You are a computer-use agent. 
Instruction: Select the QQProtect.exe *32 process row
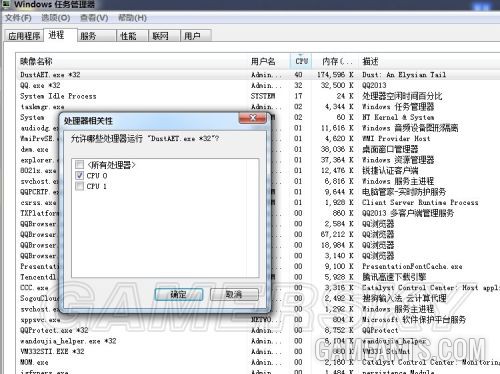258,330
